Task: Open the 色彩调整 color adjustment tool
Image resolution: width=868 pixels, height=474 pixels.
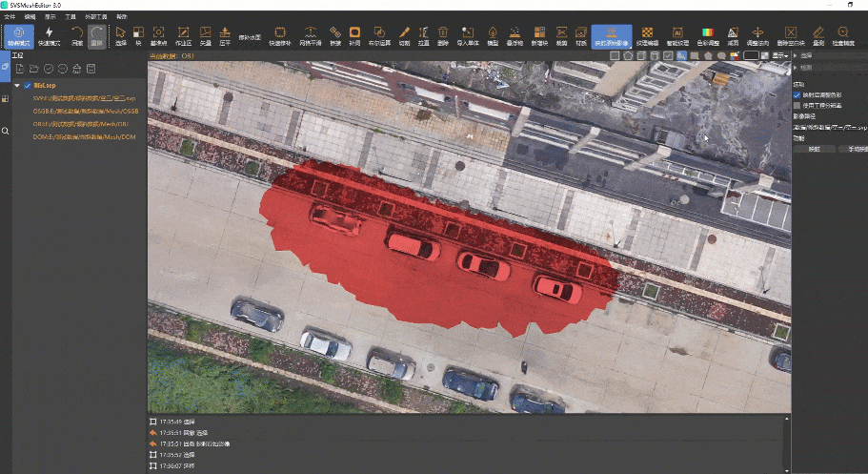Action: [x=705, y=35]
